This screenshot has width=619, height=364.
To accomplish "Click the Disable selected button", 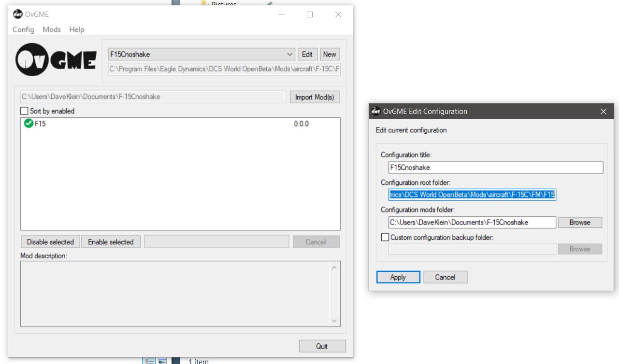I will (50, 242).
